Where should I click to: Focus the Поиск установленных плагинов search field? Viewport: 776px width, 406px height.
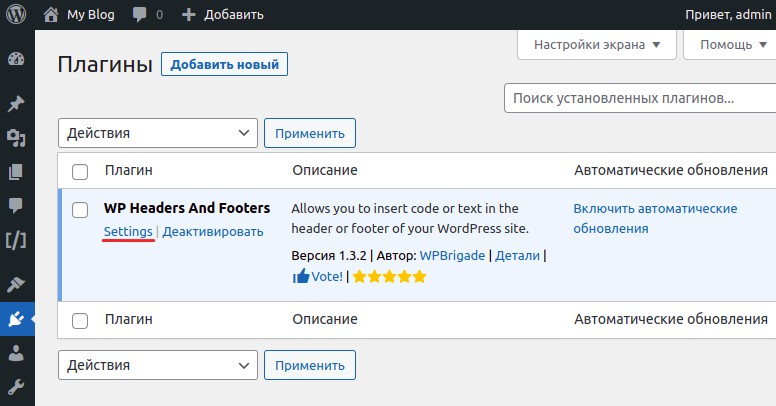tap(640, 98)
